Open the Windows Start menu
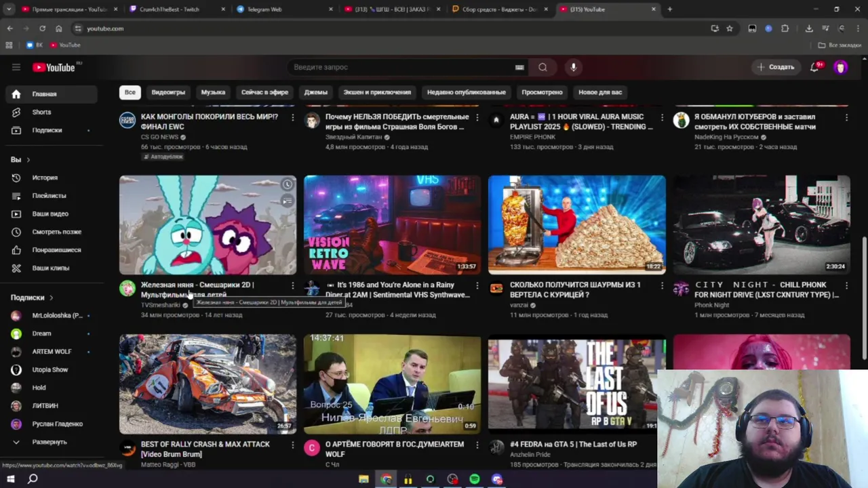 (x=11, y=479)
